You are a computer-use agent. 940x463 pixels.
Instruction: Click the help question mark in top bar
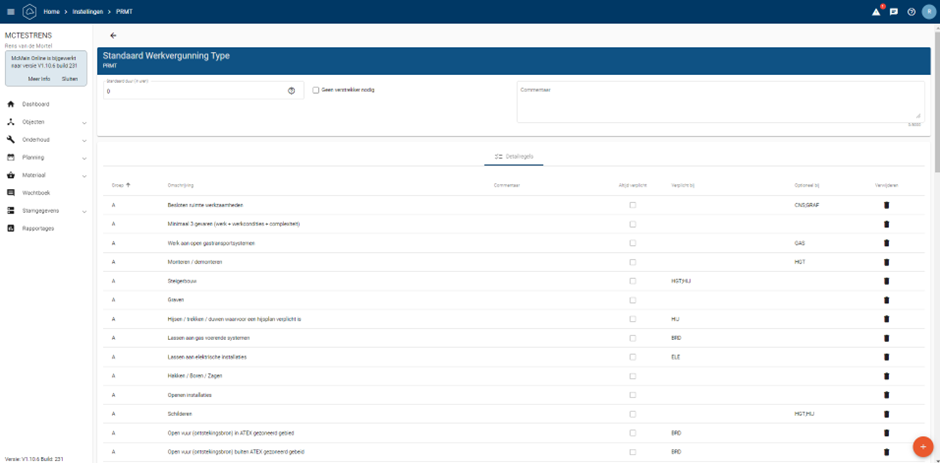[x=911, y=12]
